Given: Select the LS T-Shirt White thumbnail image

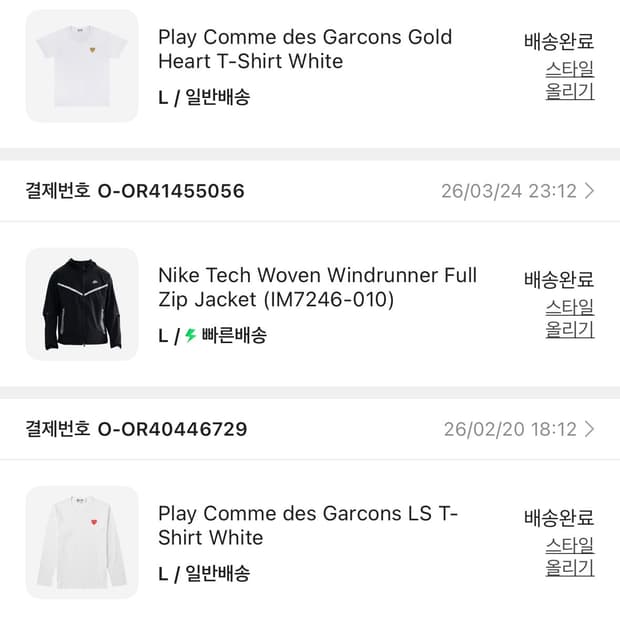Looking at the screenshot, I should pyautogui.click(x=82, y=542).
